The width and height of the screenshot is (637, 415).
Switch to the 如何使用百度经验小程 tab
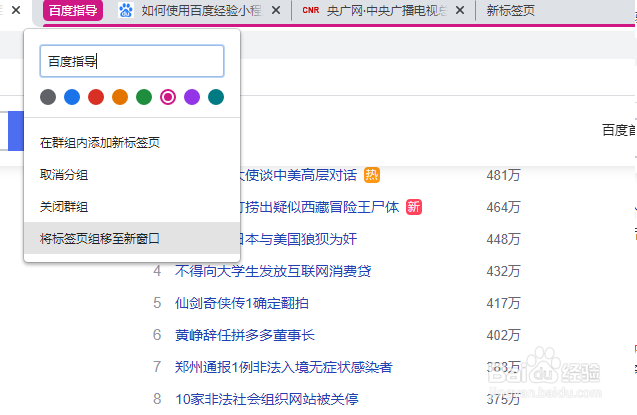point(201,11)
